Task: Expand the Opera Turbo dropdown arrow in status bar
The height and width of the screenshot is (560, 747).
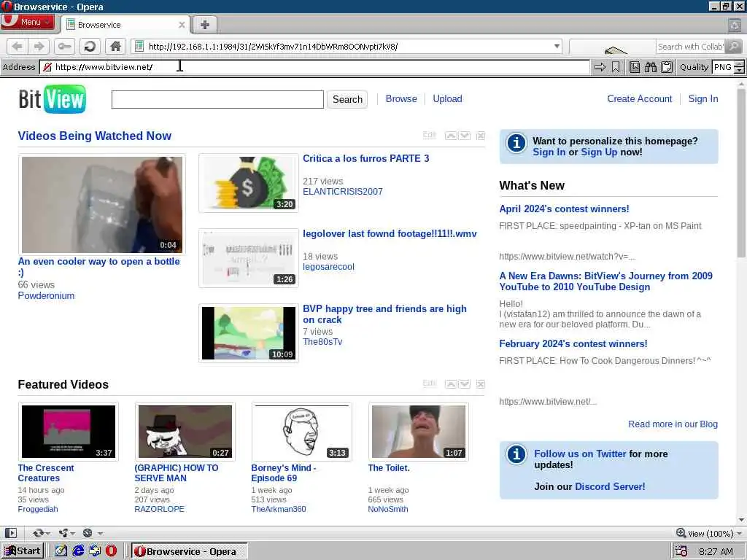Action: [100, 533]
